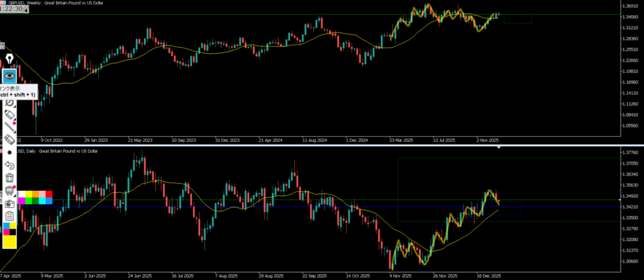The height and width of the screenshot is (280, 644).
Task: Take a screenshot with the camera icon
Action: point(9,204)
